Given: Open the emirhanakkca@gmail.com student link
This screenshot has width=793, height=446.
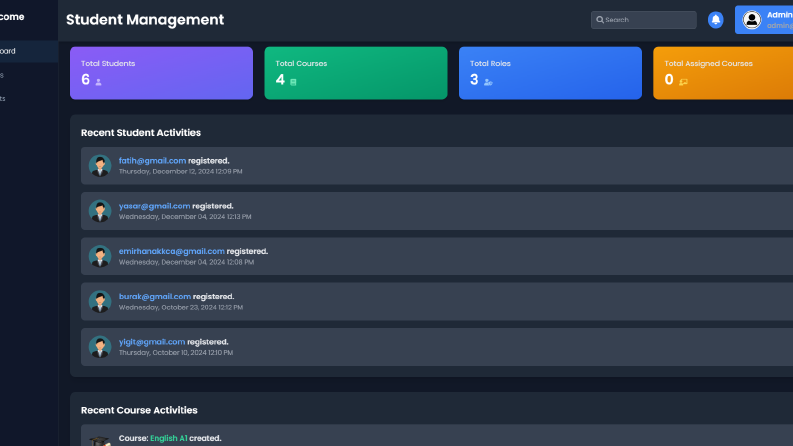Looking at the screenshot, I should pos(171,251).
